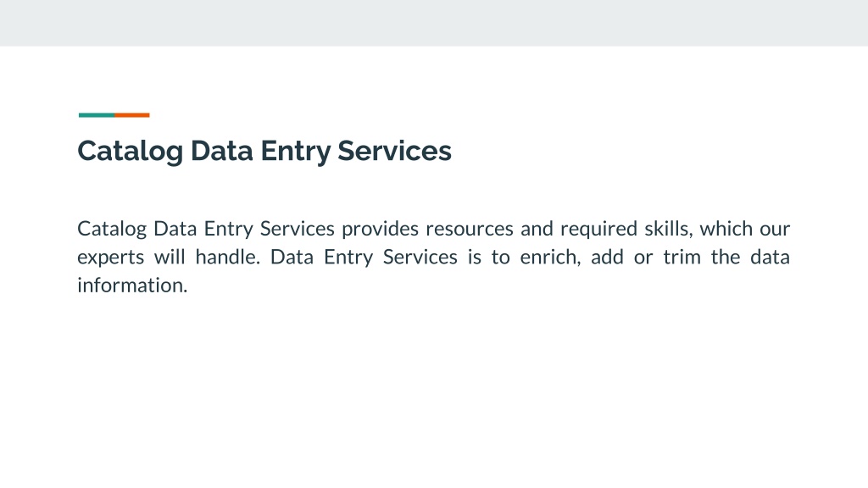Click the word 'provides' in the paragraph
Viewport: 868px width, 488px height.
(x=380, y=229)
